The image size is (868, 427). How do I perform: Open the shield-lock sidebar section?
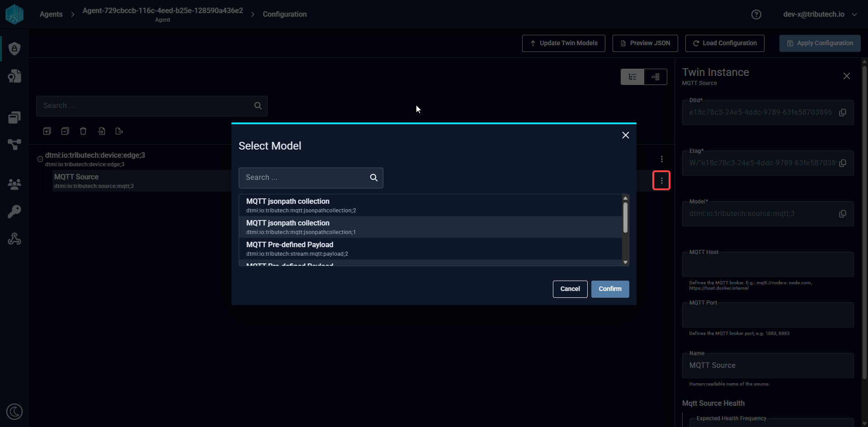[14, 48]
